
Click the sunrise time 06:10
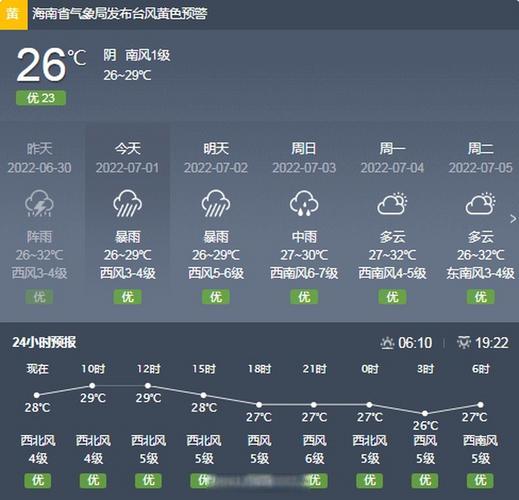[x=415, y=343]
